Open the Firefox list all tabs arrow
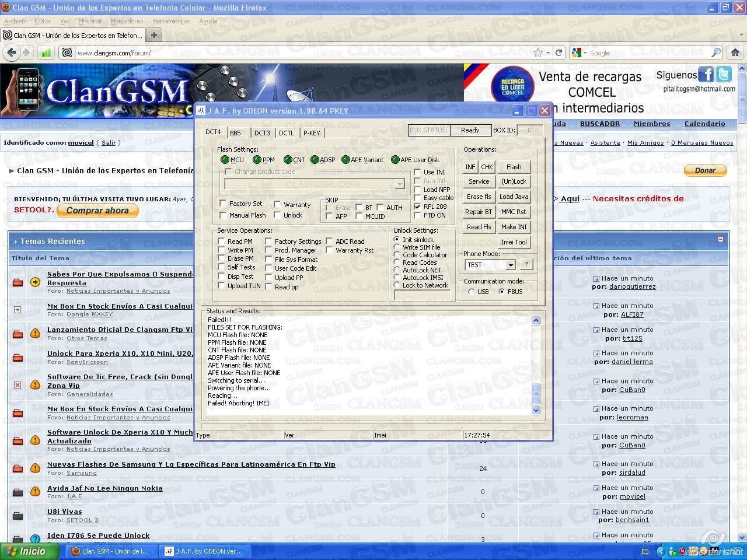The height and width of the screenshot is (560, 747). (741, 35)
